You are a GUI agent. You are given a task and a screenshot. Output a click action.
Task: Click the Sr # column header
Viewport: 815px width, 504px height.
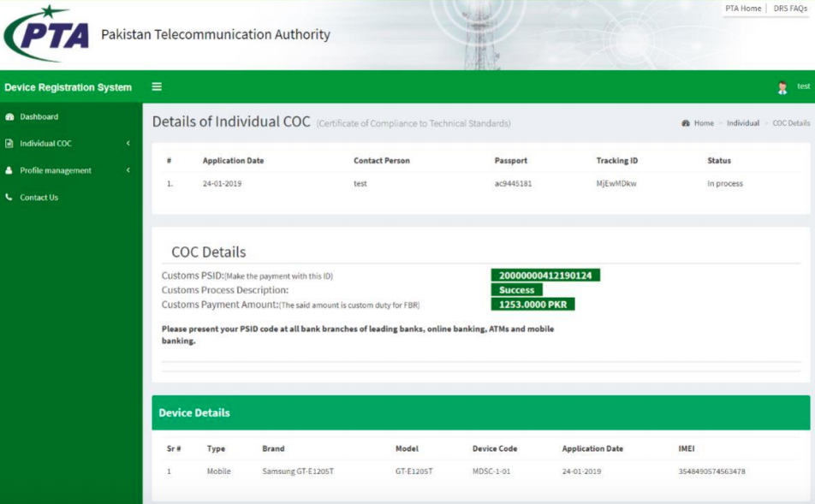tap(174, 448)
